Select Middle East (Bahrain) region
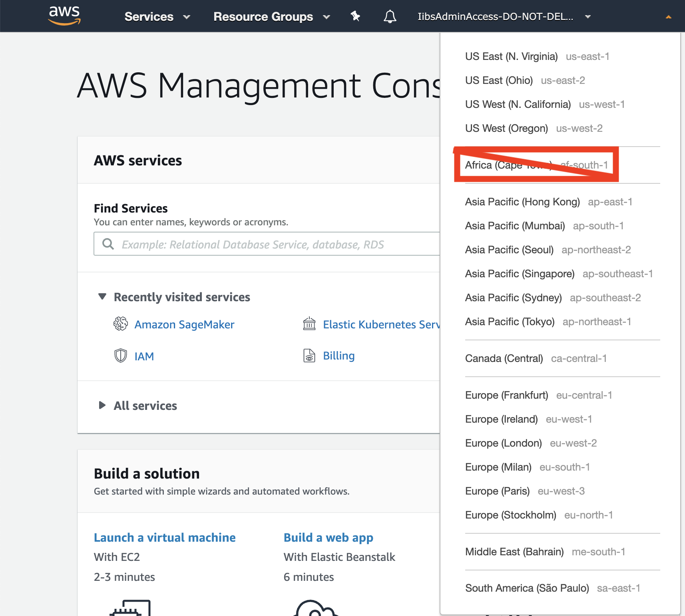This screenshot has height=616, width=685. [x=545, y=552]
